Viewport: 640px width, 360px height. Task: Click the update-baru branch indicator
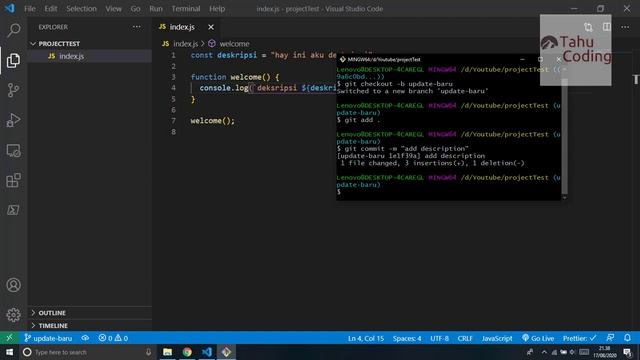(48, 338)
